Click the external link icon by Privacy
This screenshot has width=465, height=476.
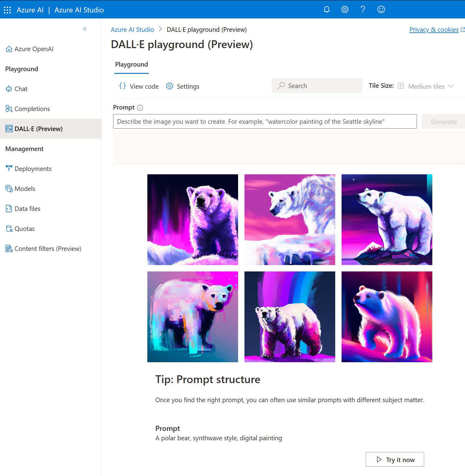(x=463, y=30)
